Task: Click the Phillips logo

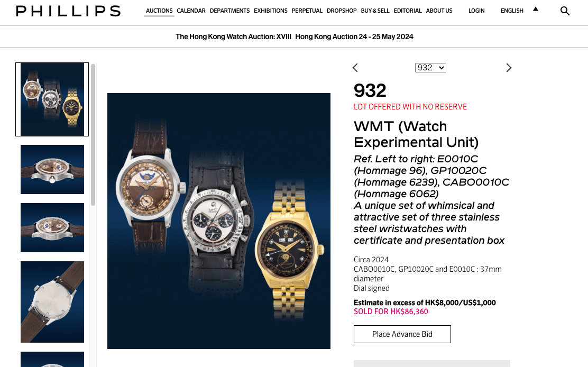Action: tap(68, 11)
